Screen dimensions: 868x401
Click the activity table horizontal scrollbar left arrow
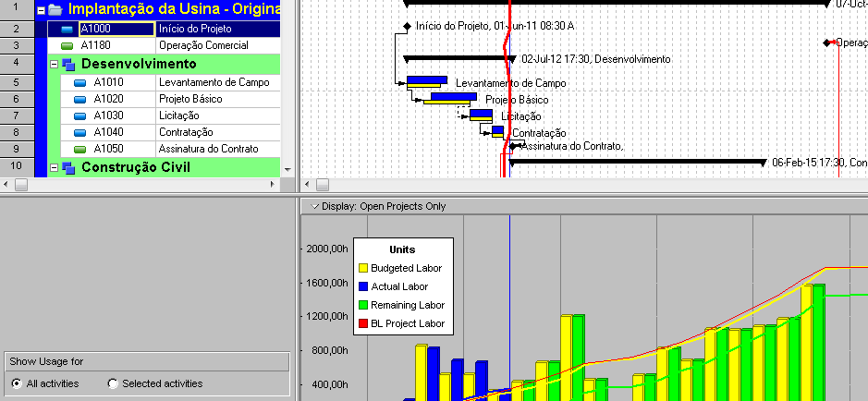click(6, 184)
